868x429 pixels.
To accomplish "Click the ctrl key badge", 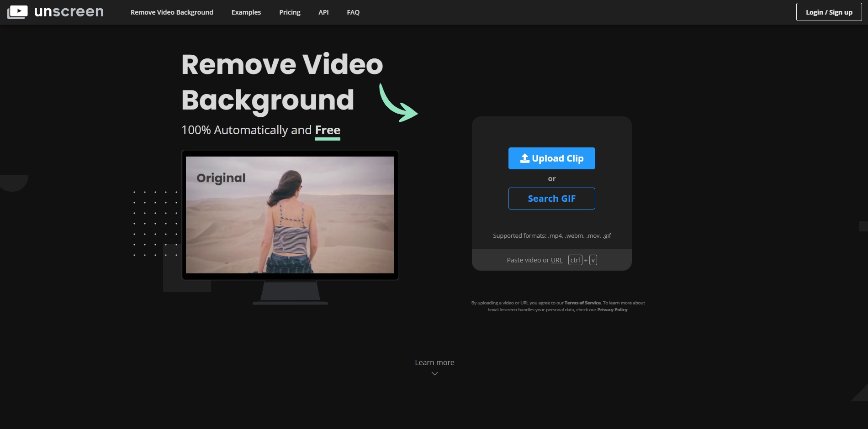I will [575, 260].
